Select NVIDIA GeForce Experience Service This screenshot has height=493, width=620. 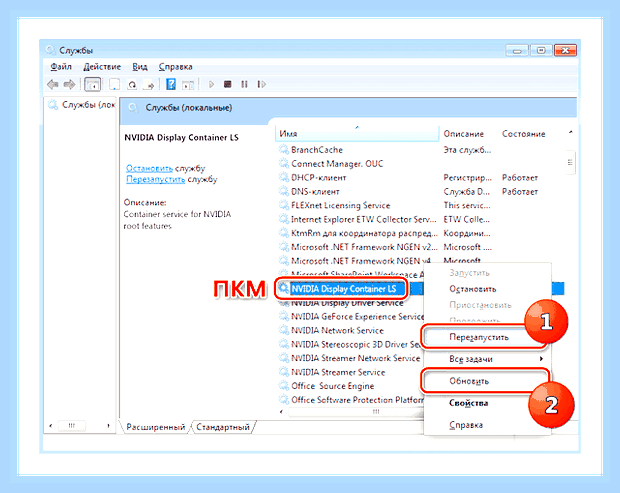click(x=357, y=316)
